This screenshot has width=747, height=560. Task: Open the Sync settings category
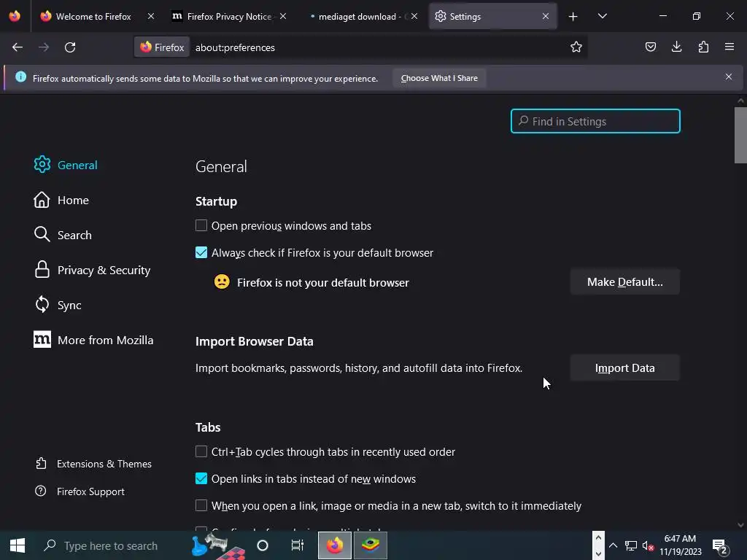coord(58,305)
